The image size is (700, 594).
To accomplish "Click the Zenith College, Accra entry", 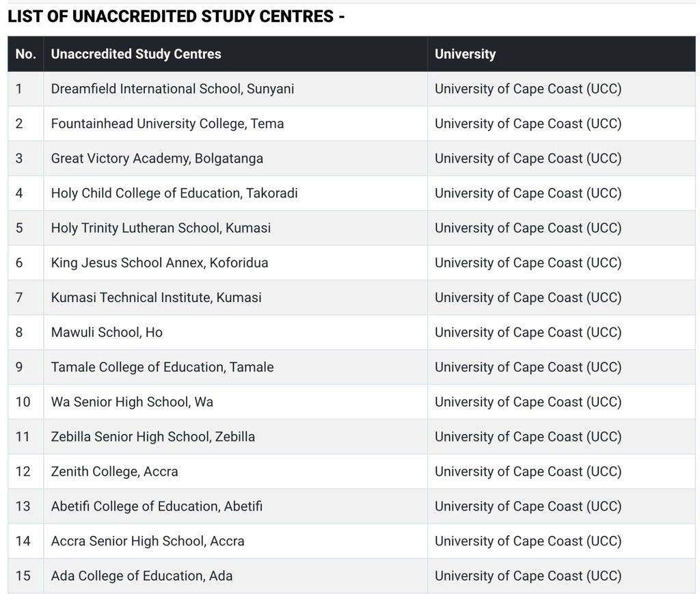I will click(x=114, y=472).
